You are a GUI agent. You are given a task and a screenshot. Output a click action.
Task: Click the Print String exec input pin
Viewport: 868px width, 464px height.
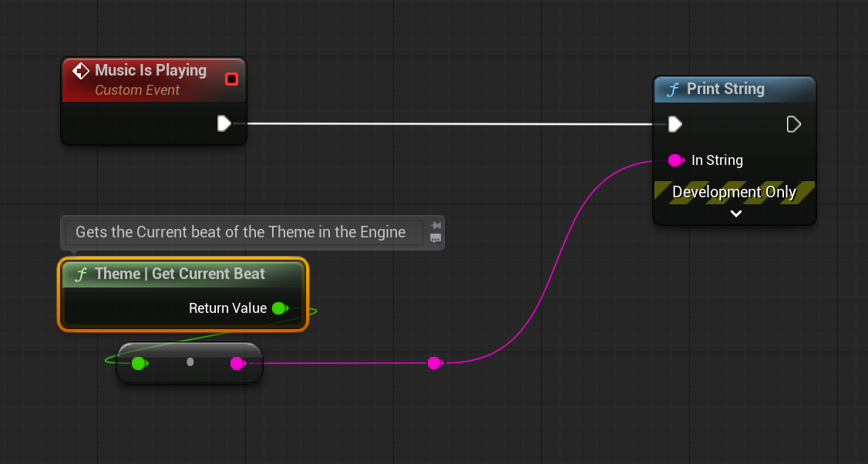[675, 124]
